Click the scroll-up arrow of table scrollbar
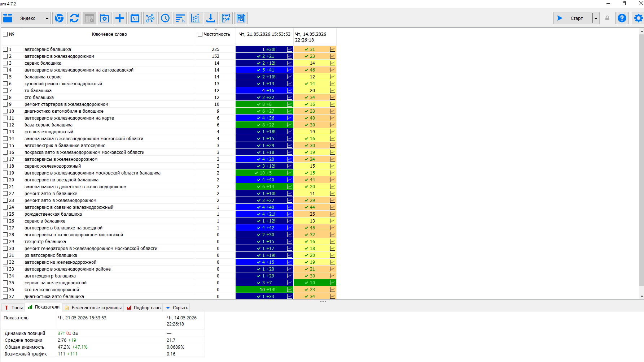Viewport: 644px width, 362px height. tap(641, 31)
